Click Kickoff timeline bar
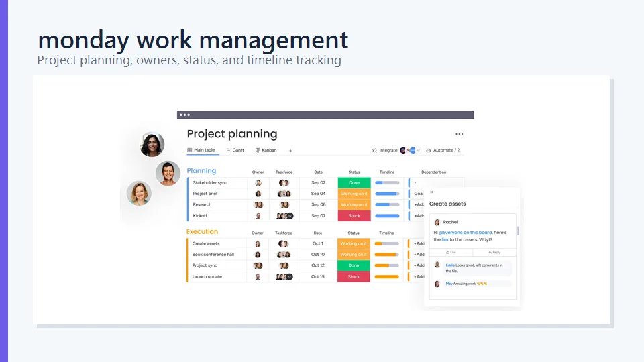 pos(387,216)
